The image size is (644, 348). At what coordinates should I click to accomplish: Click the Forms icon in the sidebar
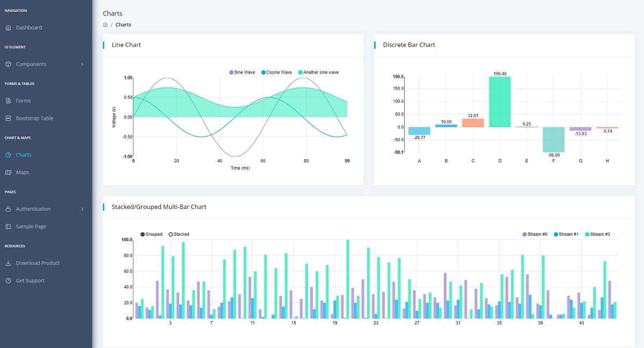pos(9,100)
